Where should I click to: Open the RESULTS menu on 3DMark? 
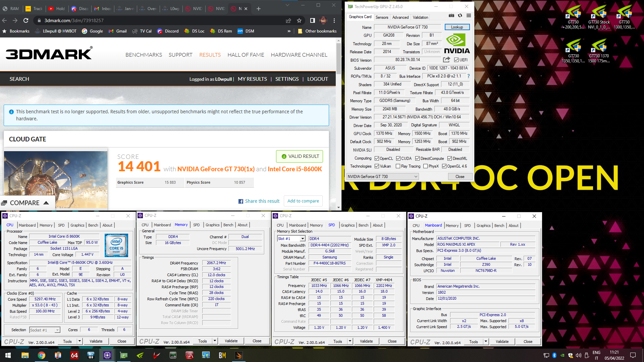(x=210, y=55)
